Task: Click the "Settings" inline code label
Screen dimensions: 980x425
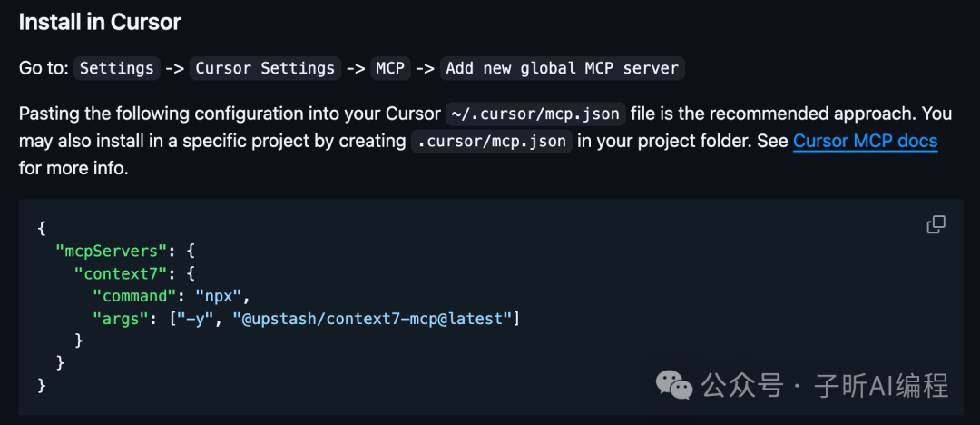Action: (x=116, y=68)
